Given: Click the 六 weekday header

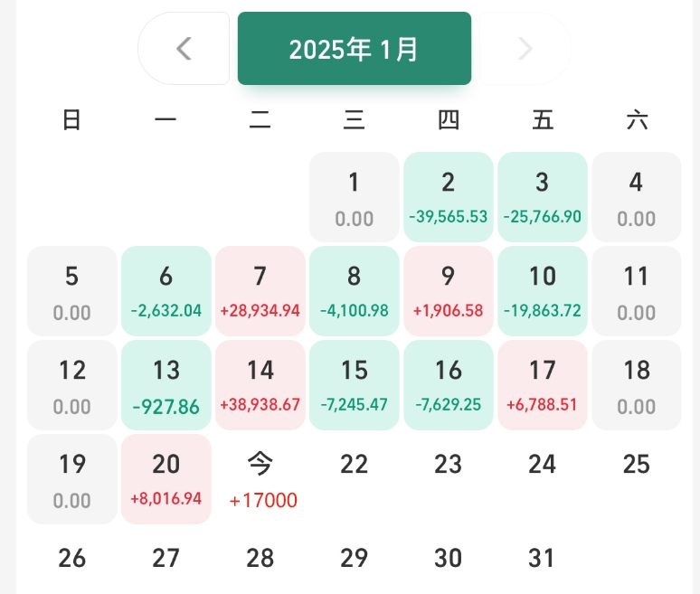Looking at the screenshot, I should click(637, 120).
